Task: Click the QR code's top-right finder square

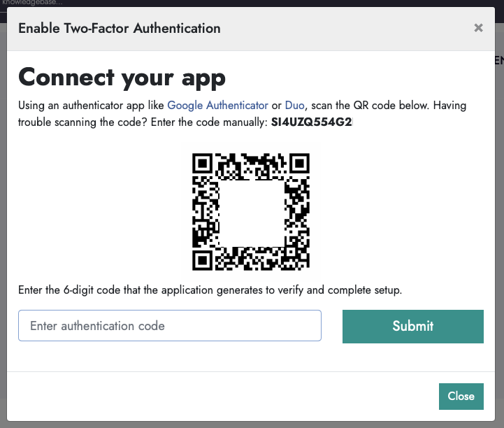Action: (300, 163)
